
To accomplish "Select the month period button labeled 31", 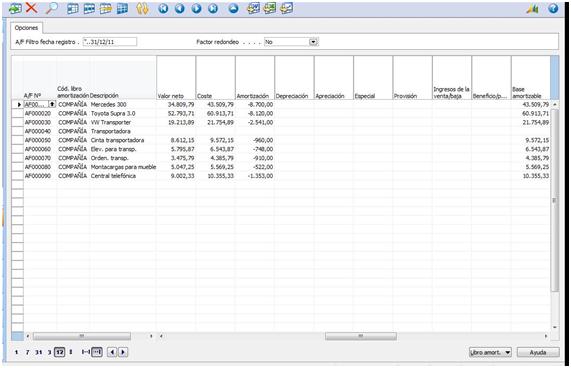I will 39,352.
